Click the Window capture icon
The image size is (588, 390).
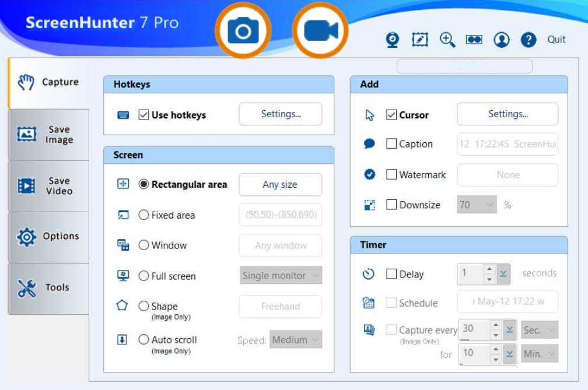[123, 245]
